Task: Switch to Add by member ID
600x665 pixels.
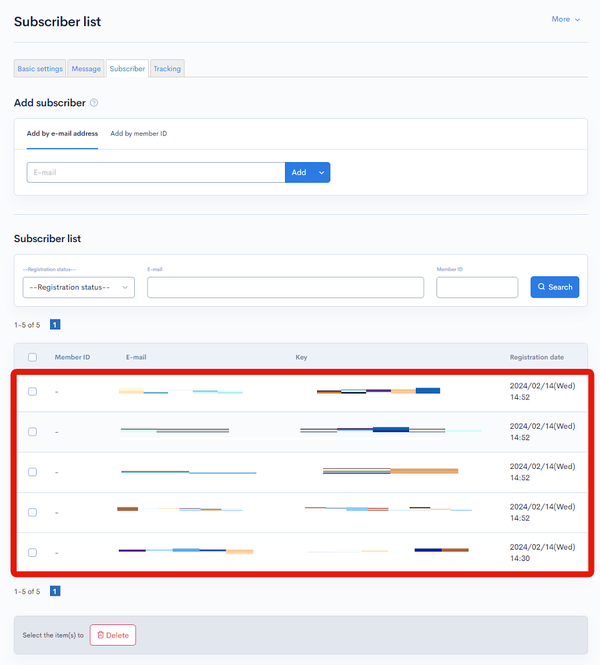Action: 139,134
